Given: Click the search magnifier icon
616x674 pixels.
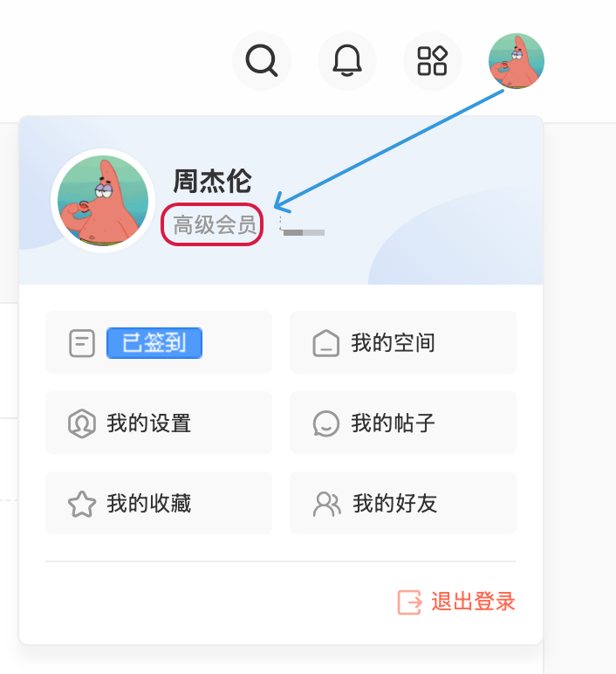Looking at the screenshot, I should [262, 61].
